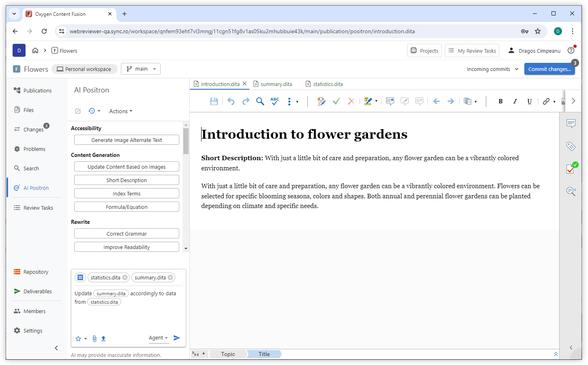This screenshot has height=365, width=588.
Task: Open Find/Replace with the magnifier icon
Action: click(x=260, y=101)
